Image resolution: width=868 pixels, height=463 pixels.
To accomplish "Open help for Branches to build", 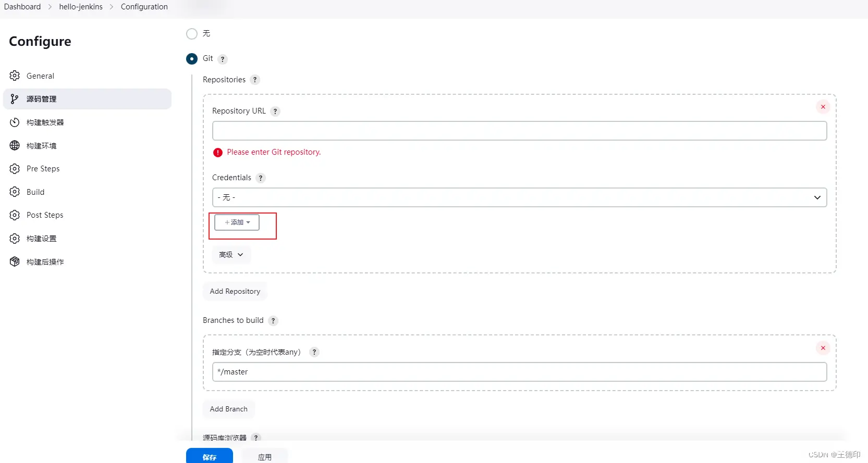I will [273, 321].
